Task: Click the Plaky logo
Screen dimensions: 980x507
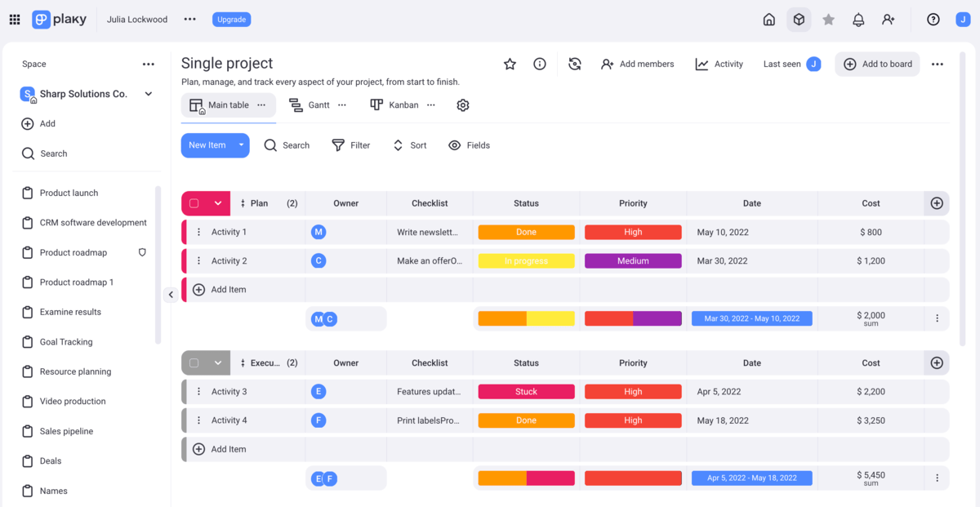Action: (59, 20)
